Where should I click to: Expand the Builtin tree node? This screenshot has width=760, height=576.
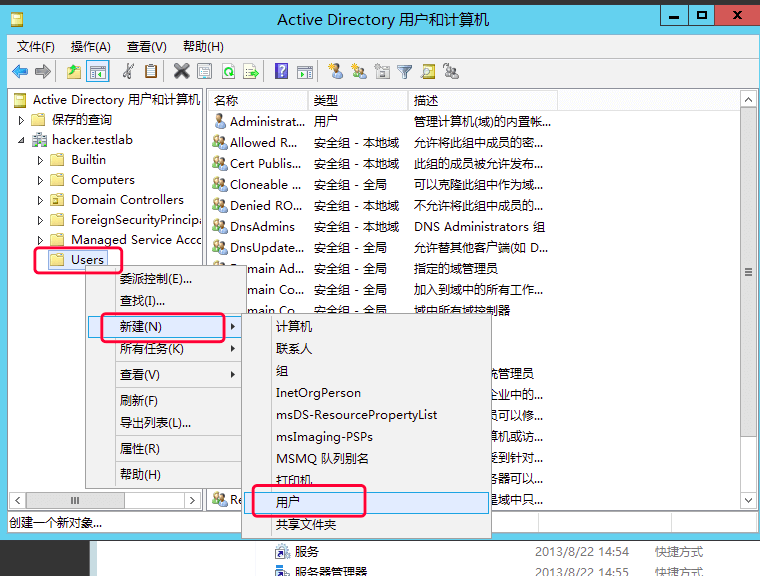click(40, 160)
